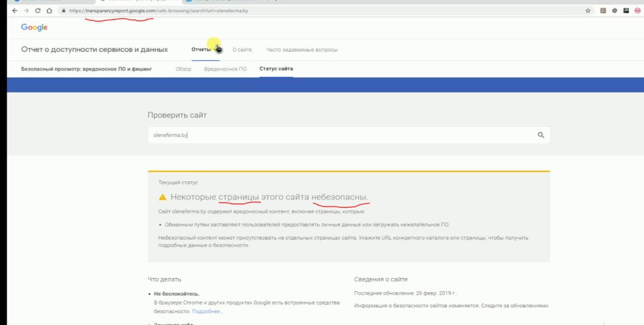The width and height of the screenshot is (644, 325).
Task: Open Часто задаваемые вопросы page
Action: tap(301, 50)
